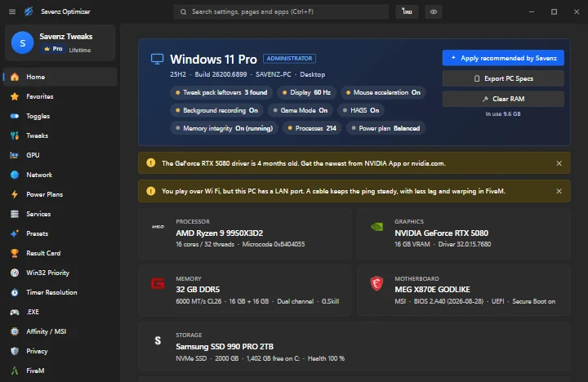Click the ADMINISTRATOR badge

(x=289, y=59)
